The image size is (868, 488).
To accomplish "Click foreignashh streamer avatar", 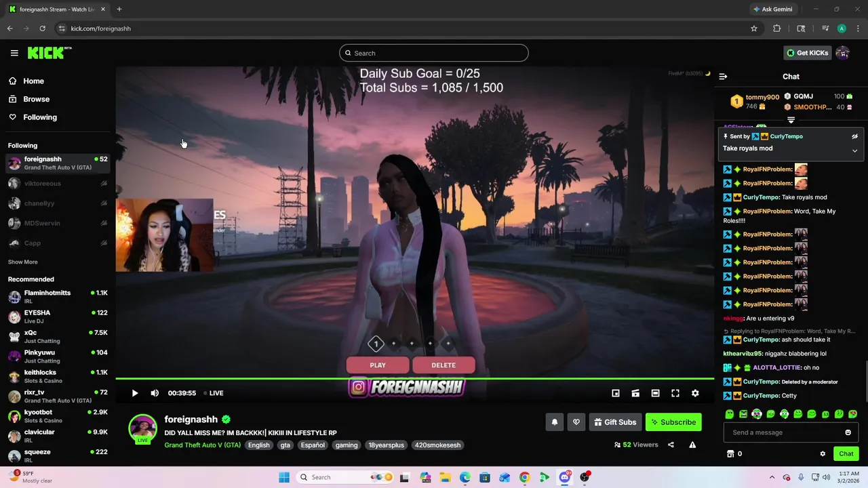I will [143, 429].
